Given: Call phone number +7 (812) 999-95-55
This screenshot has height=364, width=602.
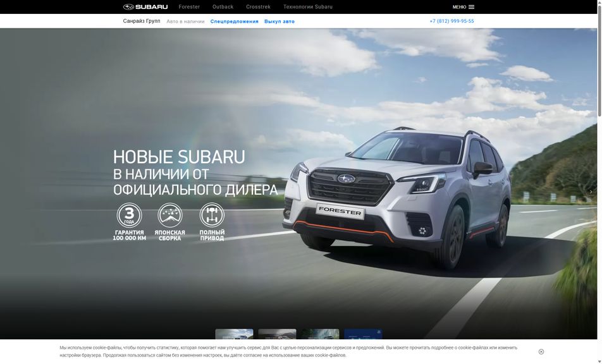Looking at the screenshot, I should pyautogui.click(x=451, y=21).
